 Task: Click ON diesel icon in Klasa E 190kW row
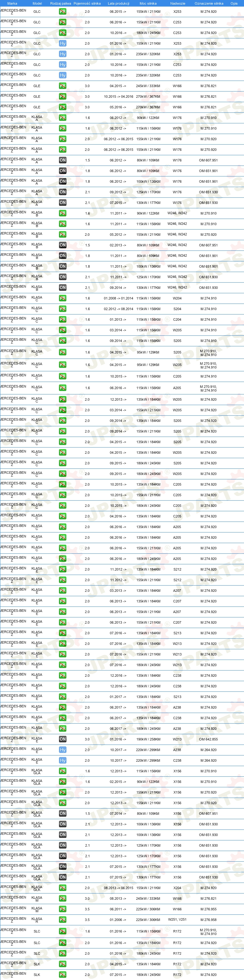pyautogui.click(x=63, y=739)
